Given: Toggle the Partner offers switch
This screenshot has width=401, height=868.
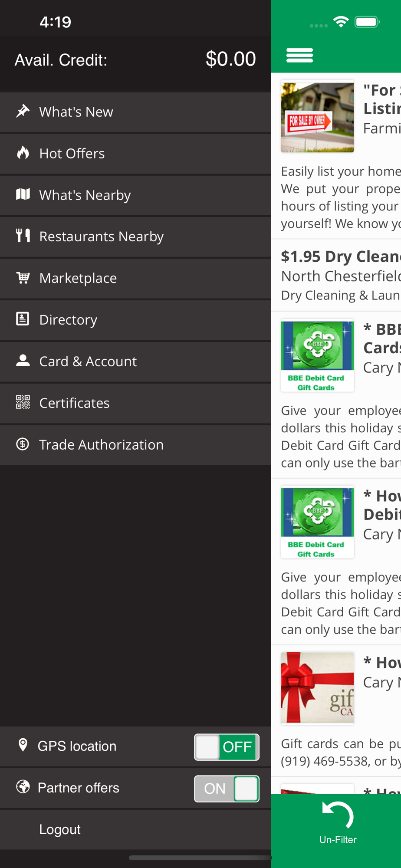Looking at the screenshot, I should (x=227, y=789).
